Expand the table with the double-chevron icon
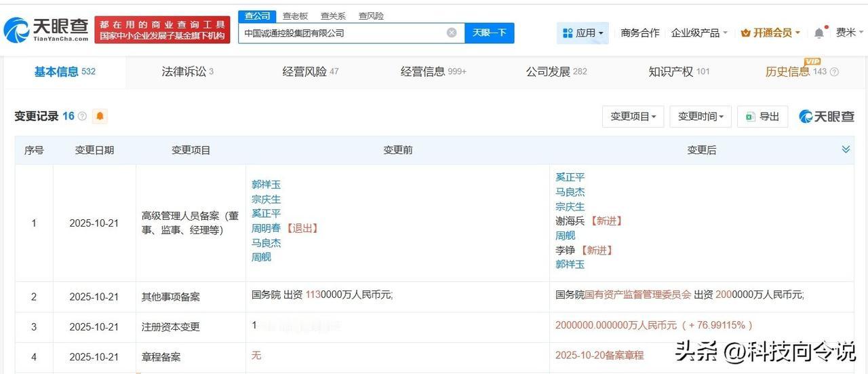 point(846,149)
